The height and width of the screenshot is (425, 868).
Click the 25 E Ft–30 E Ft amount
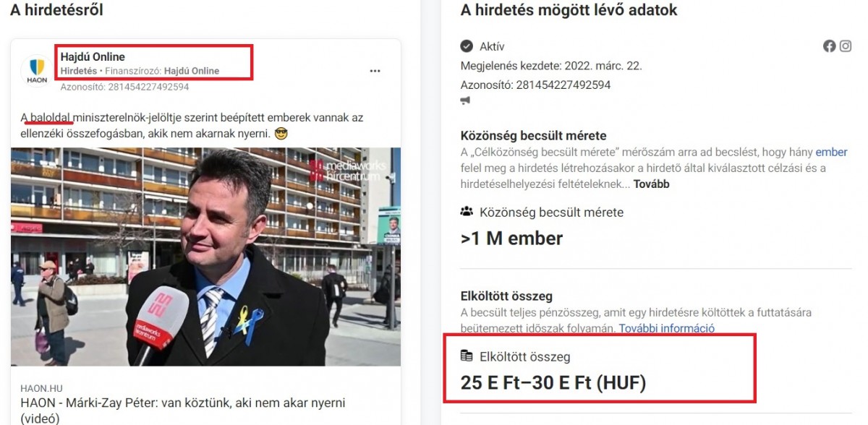click(x=553, y=382)
